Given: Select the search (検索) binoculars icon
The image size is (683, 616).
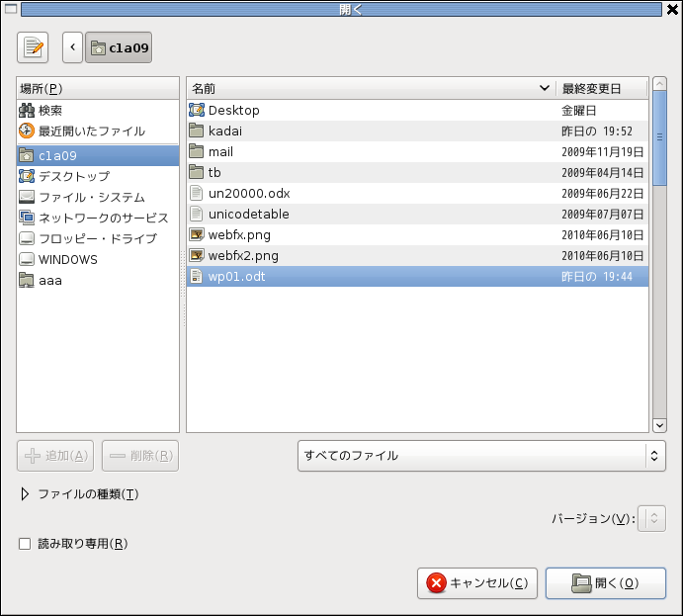Looking at the screenshot, I should (27, 111).
